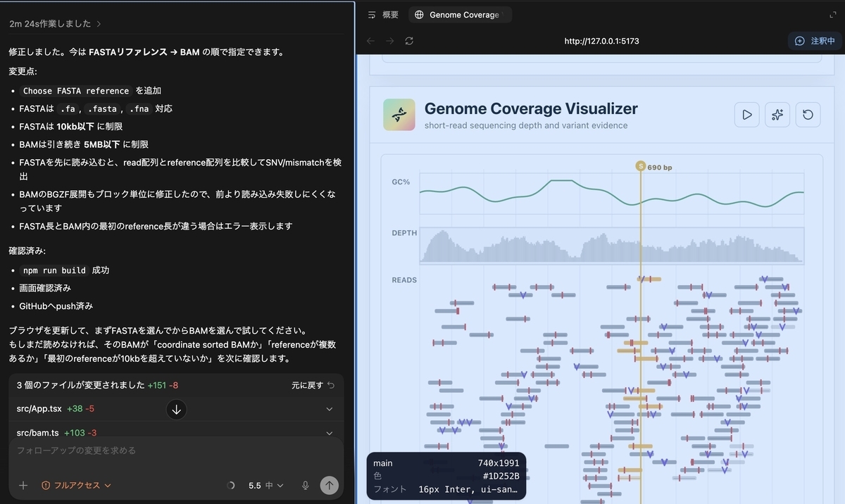The height and width of the screenshot is (504, 845).
Task: Click the DNA logo icon of the visualizer
Action: pyautogui.click(x=399, y=114)
